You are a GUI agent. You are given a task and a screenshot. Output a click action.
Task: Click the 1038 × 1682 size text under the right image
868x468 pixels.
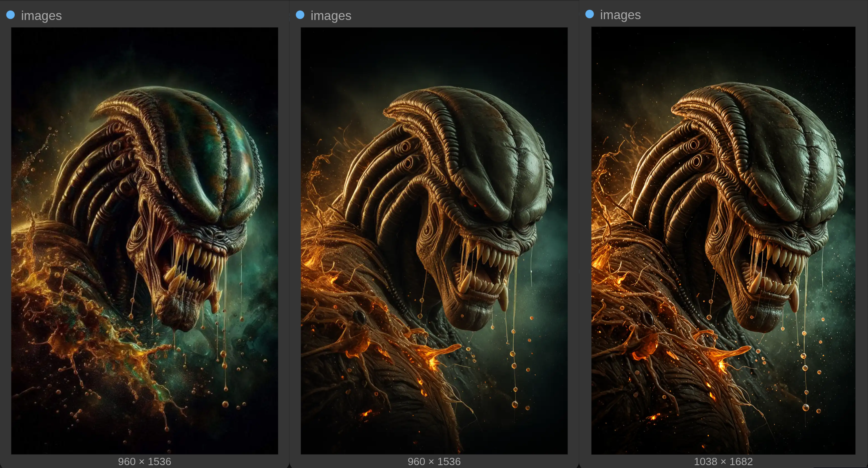pyautogui.click(x=723, y=461)
